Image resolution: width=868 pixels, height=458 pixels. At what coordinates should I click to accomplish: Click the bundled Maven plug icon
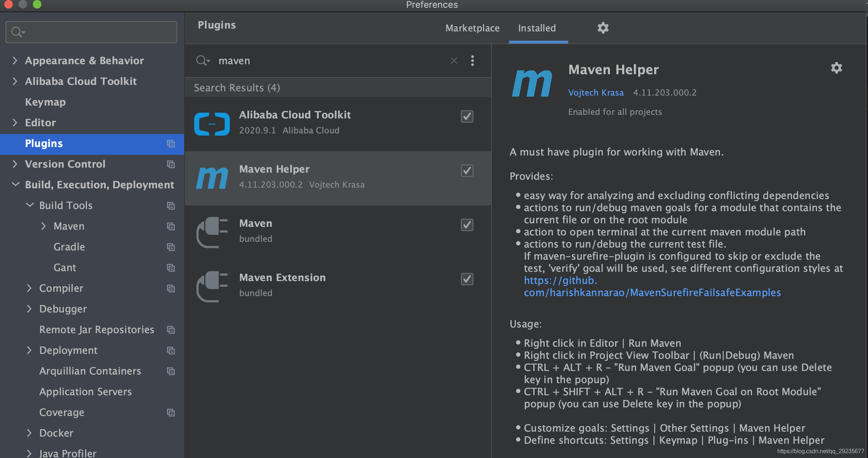click(212, 232)
